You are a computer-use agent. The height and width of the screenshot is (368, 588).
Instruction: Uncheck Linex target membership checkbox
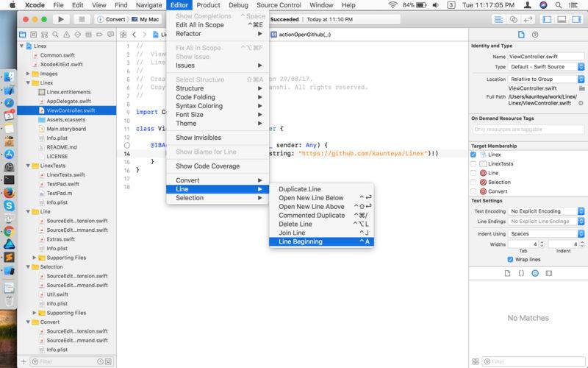pyautogui.click(x=473, y=155)
